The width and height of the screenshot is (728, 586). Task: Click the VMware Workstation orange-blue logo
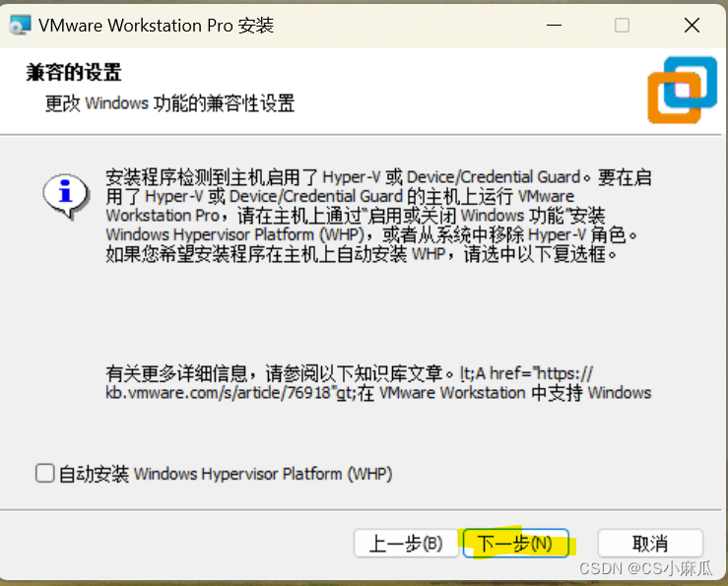682,90
